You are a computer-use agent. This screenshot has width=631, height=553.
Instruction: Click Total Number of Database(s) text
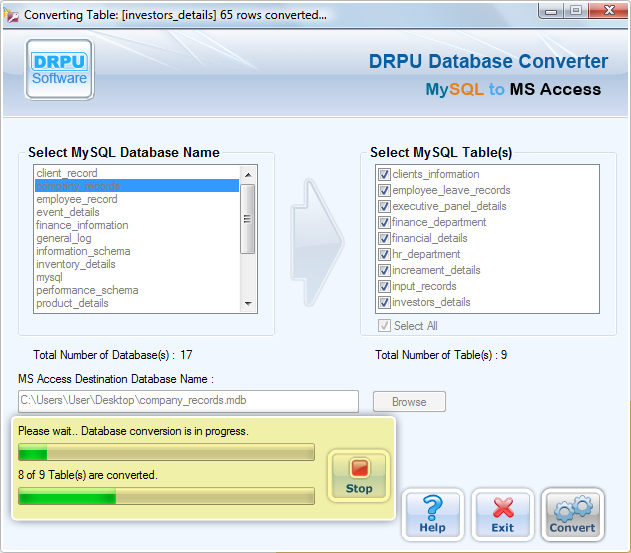click(x=113, y=355)
